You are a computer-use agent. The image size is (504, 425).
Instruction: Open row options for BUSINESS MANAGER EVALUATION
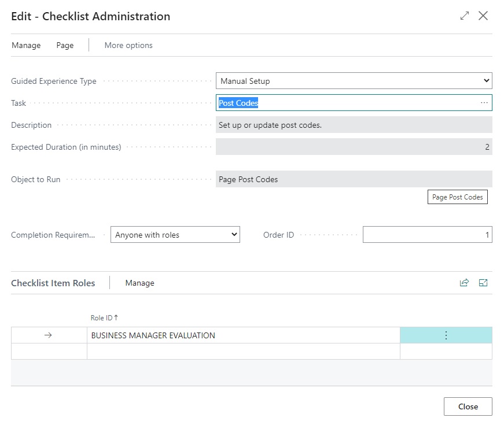[x=446, y=335]
